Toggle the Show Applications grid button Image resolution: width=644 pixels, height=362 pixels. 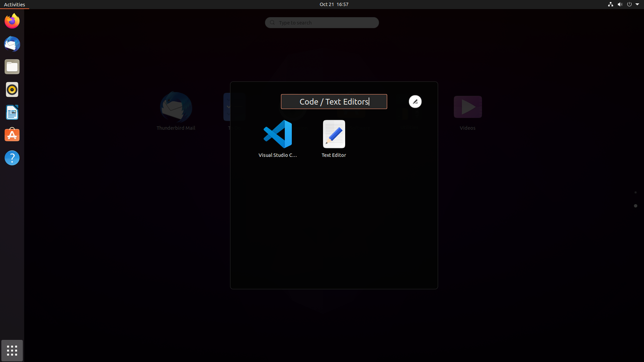click(12, 350)
